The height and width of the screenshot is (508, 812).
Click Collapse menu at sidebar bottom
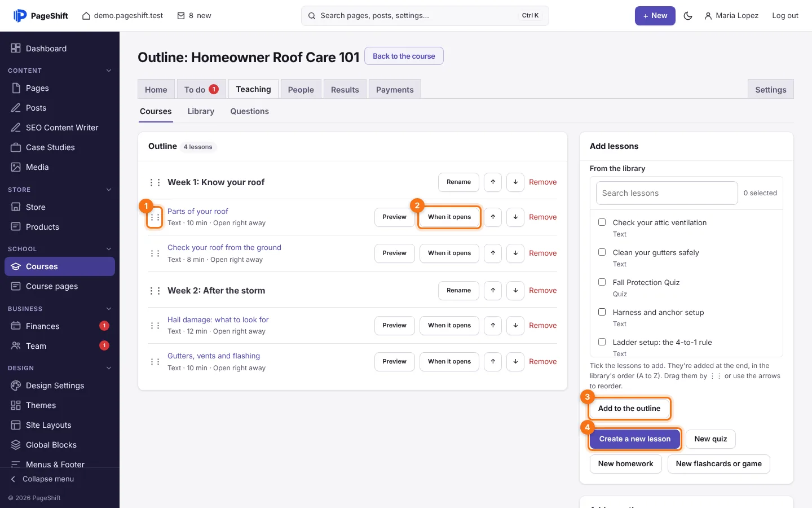click(43, 479)
